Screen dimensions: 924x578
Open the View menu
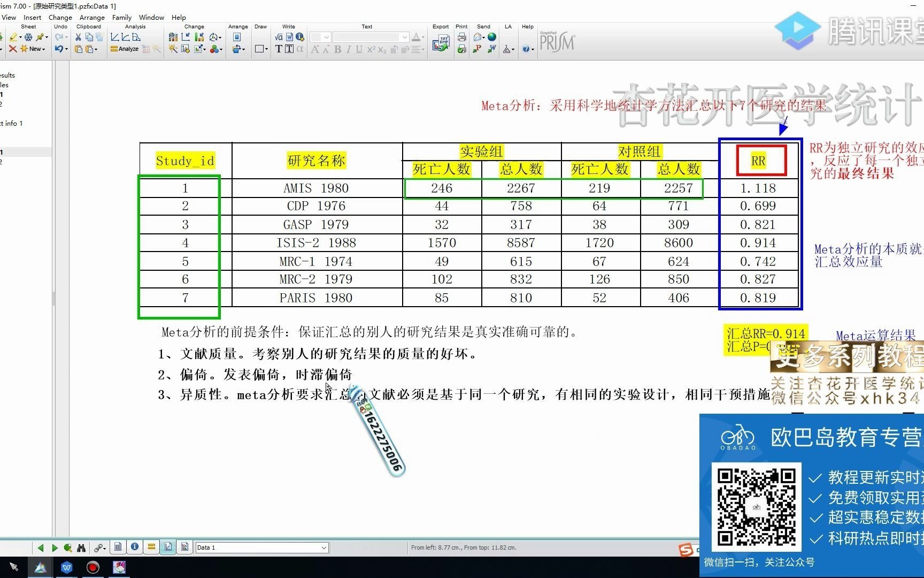[x=9, y=17]
